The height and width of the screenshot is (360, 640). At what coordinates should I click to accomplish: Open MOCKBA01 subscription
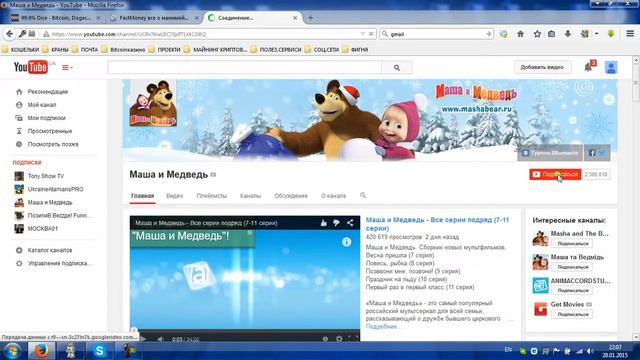[42, 229]
